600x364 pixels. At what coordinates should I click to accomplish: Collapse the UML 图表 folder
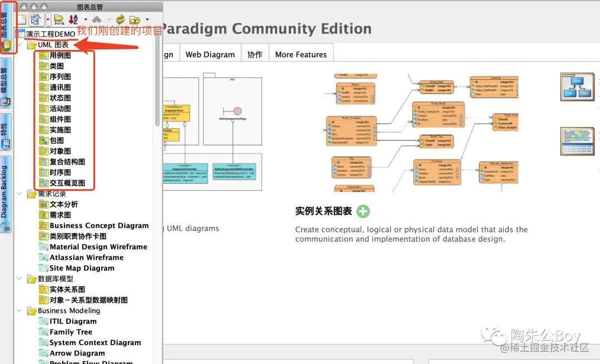click(19, 45)
